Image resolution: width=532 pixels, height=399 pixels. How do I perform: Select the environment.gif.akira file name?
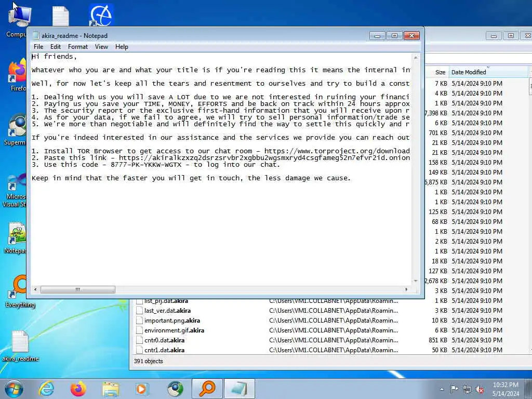[x=174, y=330]
